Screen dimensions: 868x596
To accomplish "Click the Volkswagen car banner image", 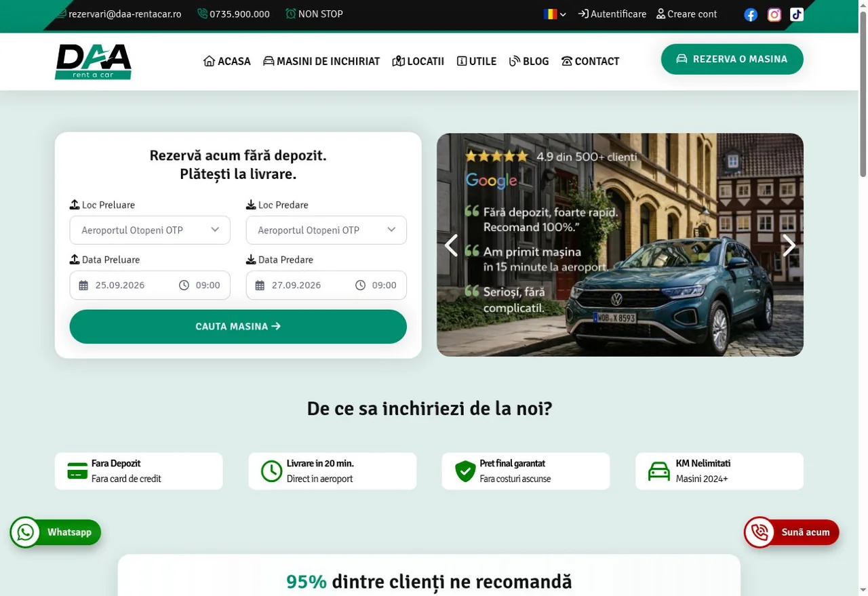I will coord(620,245).
